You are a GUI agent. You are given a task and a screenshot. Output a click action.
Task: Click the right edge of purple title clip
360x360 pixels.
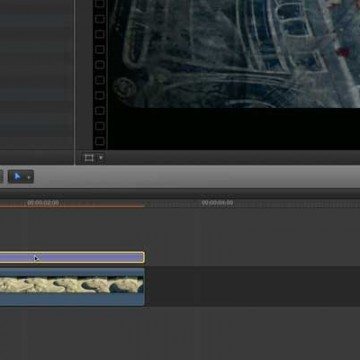[x=144, y=257]
